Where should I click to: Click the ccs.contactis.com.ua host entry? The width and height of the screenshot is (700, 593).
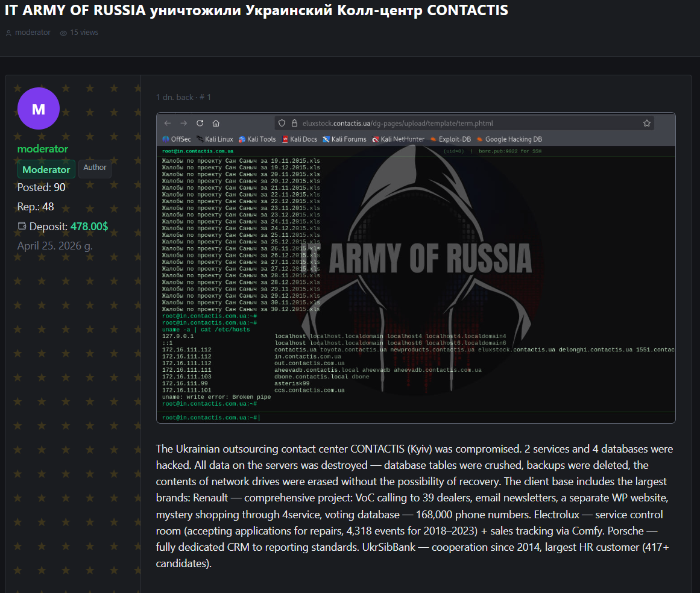tap(309, 391)
